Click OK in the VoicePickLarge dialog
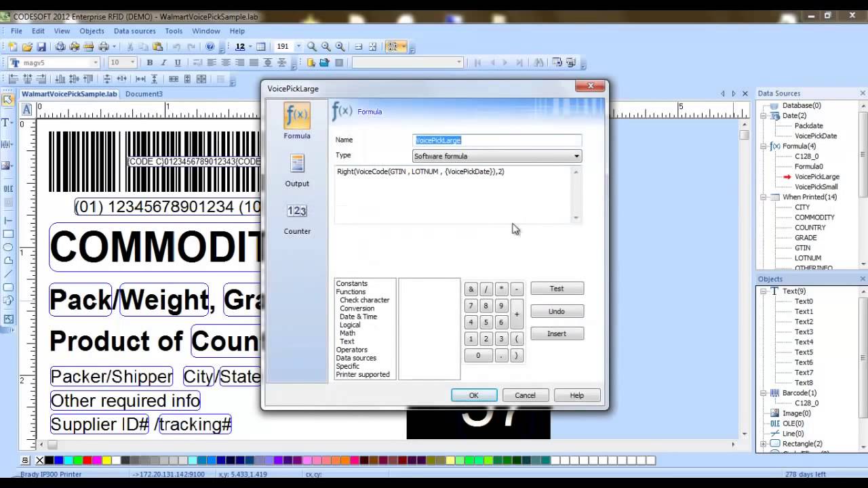The image size is (868, 488). [473, 395]
